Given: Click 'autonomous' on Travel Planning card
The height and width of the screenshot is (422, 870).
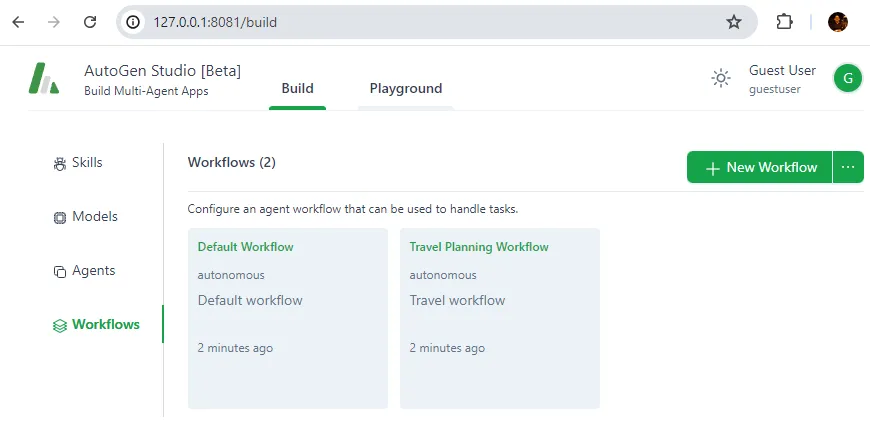Looking at the screenshot, I should (x=443, y=275).
